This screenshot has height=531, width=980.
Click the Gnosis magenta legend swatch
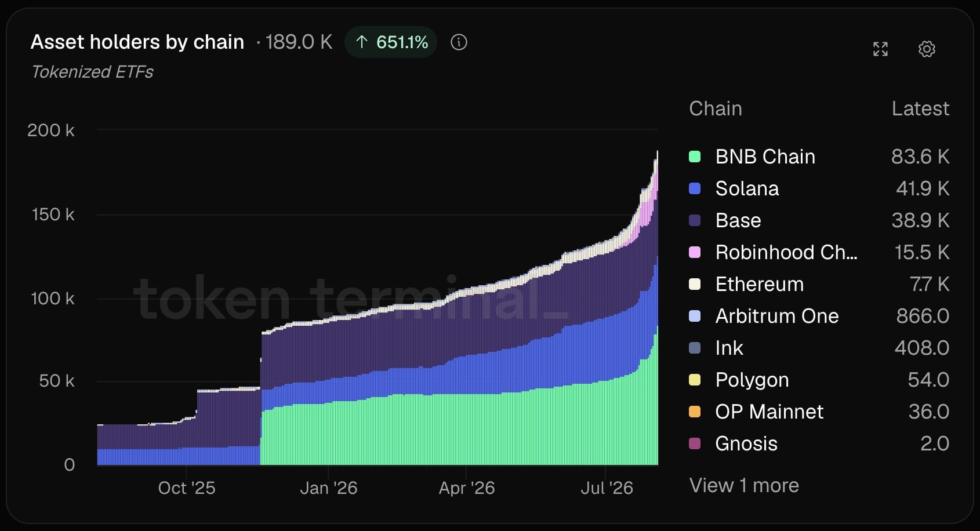click(x=694, y=443)
